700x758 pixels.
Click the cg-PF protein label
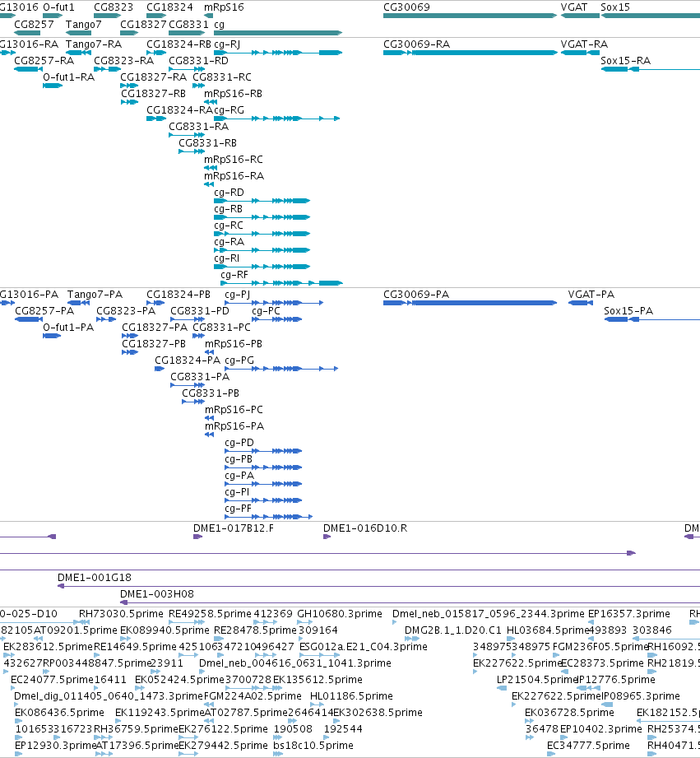pyautogui.click(x=239, y=509)
